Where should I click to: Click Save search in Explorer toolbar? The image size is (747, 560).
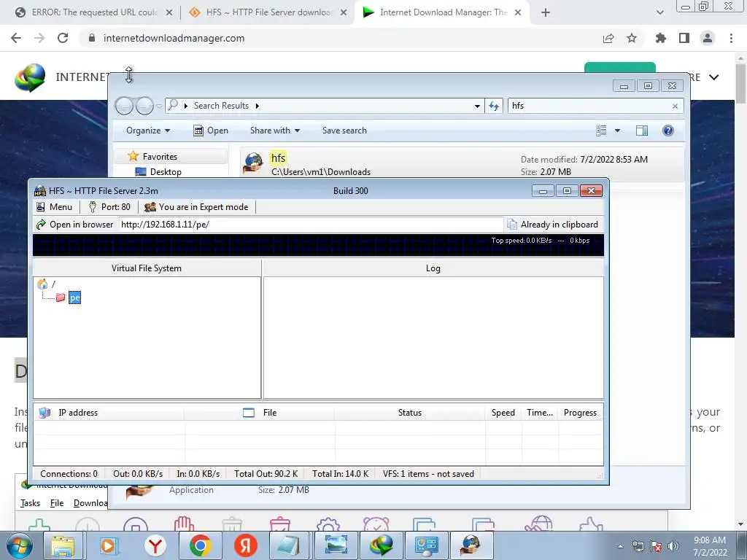coord(344,131)
